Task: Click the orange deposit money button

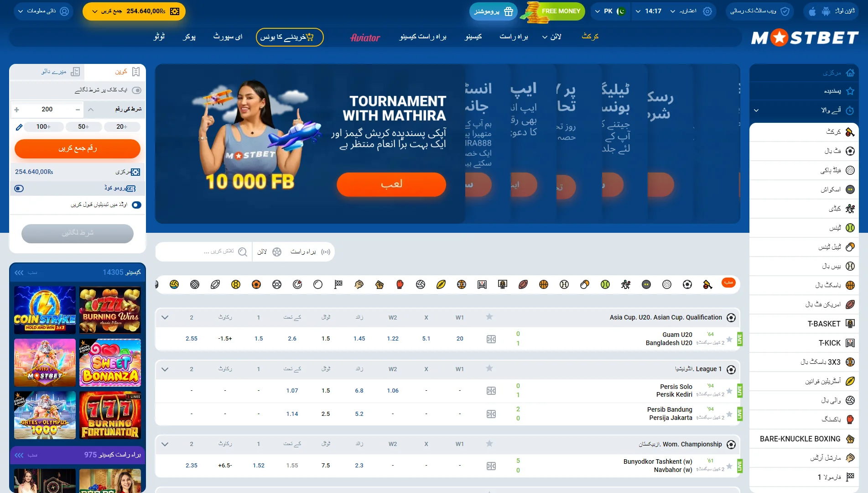Action: [78, 149]
